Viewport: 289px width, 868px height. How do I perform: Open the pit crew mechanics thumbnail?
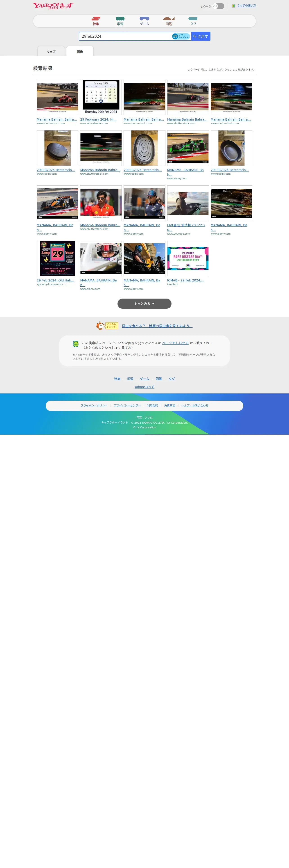[144, 258]
